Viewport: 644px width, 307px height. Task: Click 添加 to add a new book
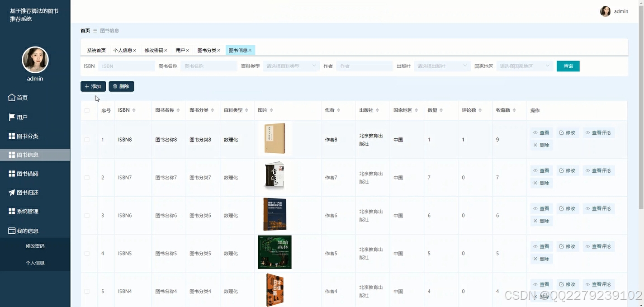(93, 86)
